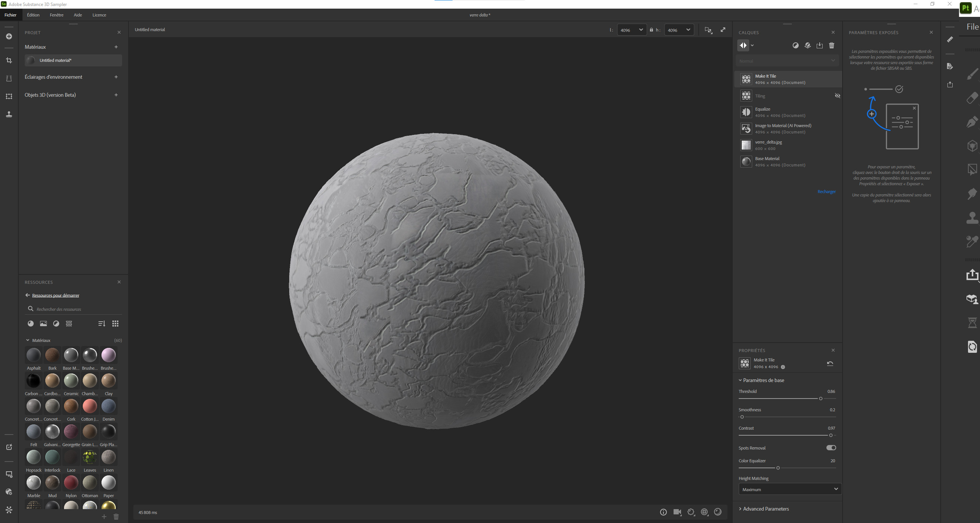Filter resources by generators grid icon

(x=69, y=324)
